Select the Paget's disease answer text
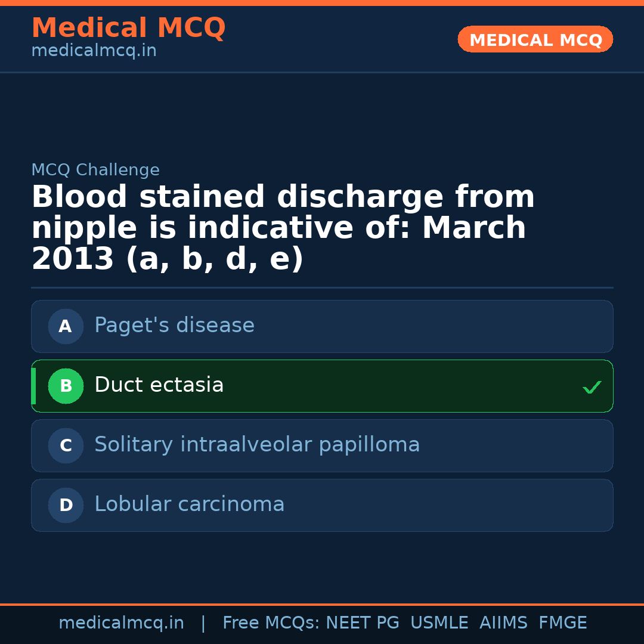This screenshot has width=644, height=644. click(174, 326)
